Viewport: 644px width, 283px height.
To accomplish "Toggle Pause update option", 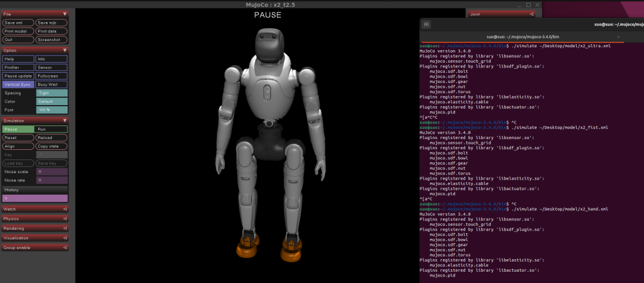I will [18, 76].
